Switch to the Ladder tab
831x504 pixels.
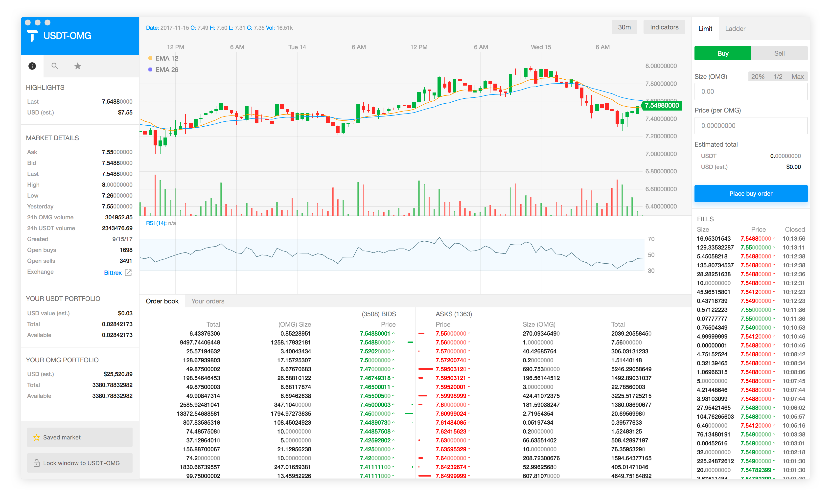(x=735, y=29)
